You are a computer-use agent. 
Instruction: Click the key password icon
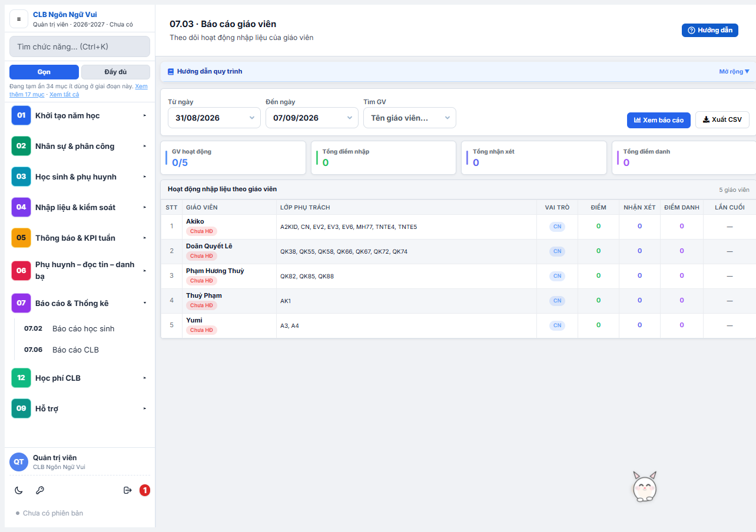40,490
